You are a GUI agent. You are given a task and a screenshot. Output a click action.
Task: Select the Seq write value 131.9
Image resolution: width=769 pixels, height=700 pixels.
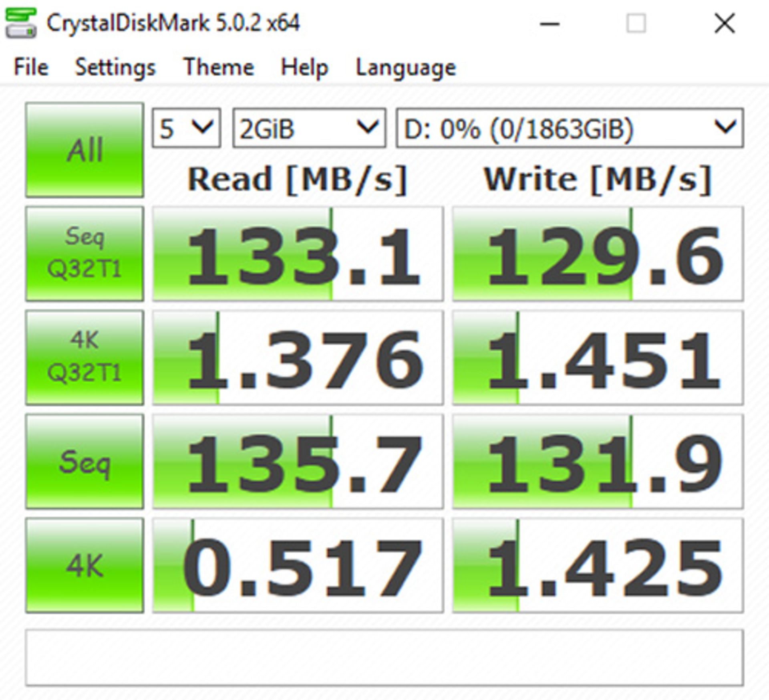[598, 461]
